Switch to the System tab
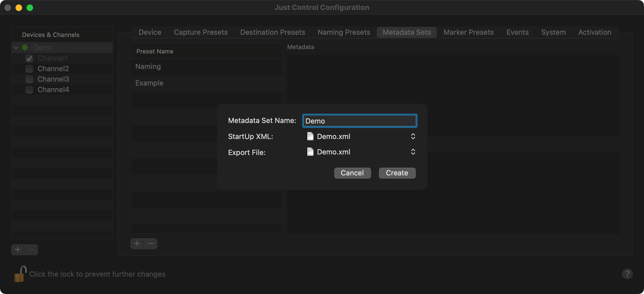 coord(553,32)
